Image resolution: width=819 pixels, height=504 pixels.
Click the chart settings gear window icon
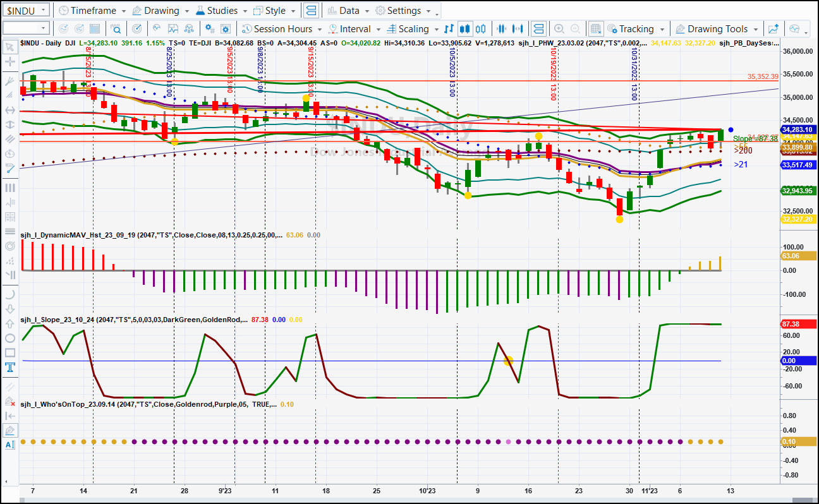point(226,29)
